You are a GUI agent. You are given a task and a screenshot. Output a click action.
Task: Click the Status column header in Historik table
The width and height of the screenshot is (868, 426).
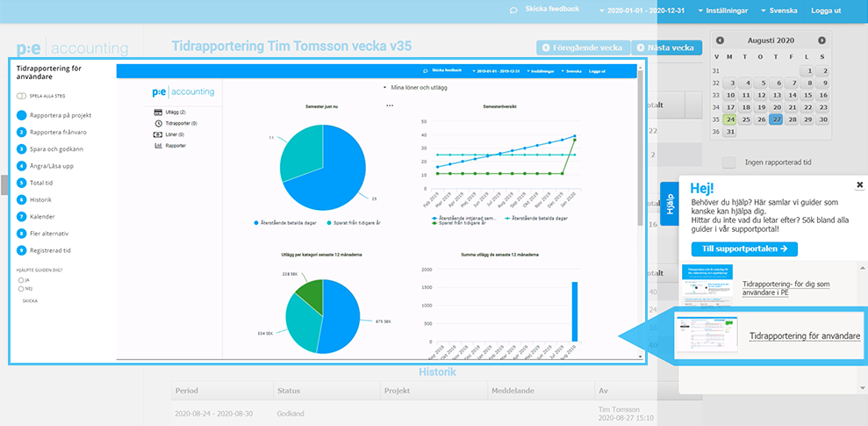[327, 391]
